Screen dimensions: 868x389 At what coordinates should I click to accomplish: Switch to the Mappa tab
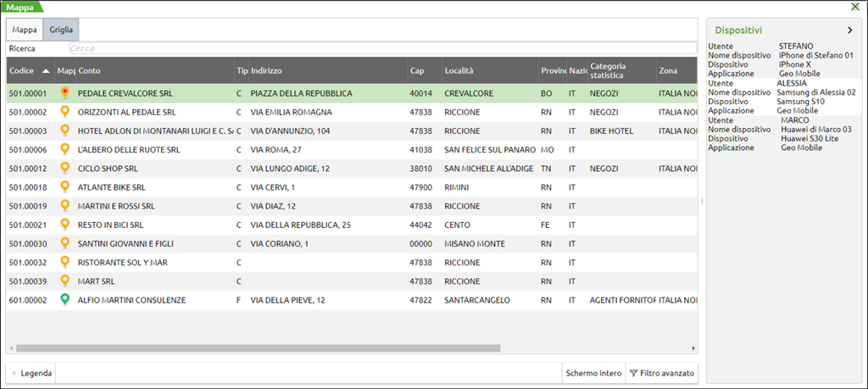25,30
